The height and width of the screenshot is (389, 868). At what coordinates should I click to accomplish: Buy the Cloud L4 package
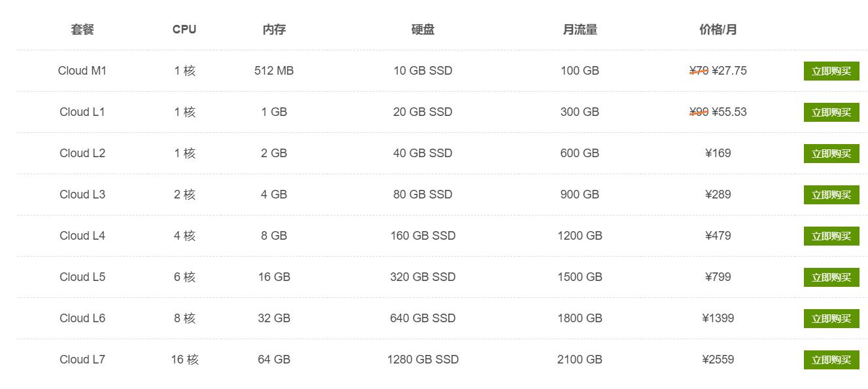(x=831, y=236)
